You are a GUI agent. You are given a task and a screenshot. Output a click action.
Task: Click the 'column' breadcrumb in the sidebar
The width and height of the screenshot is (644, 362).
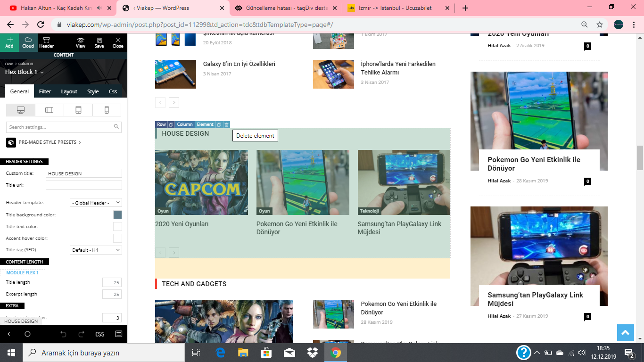pyautogui.click(x=25, y=64)
